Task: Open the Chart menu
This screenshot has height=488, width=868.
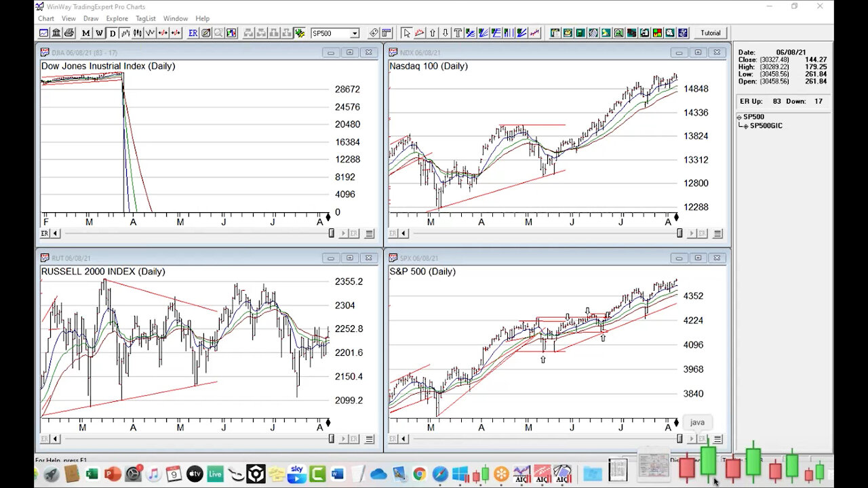Action: 46,18
